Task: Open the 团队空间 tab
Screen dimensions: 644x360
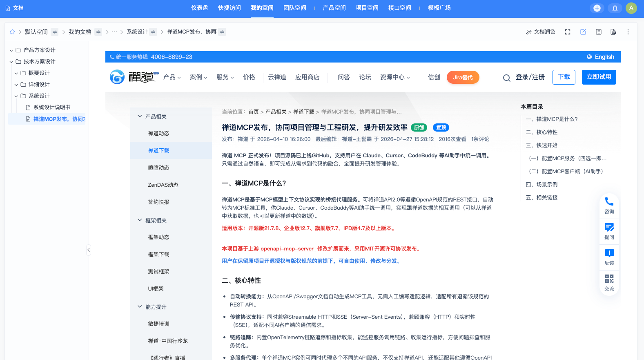Action: pos(295,8)
